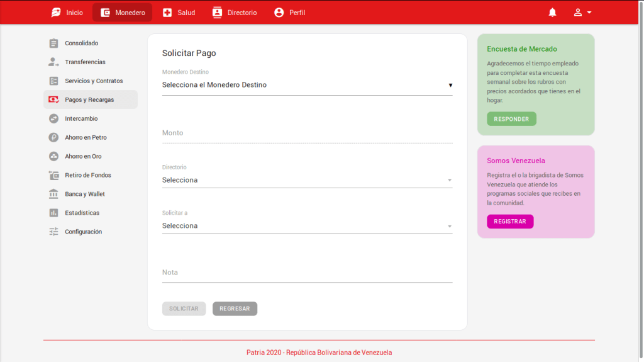Screen dimensions: 644x362
Task: Expand the Solicitar a dropdown
Action: tap(307, 226)
